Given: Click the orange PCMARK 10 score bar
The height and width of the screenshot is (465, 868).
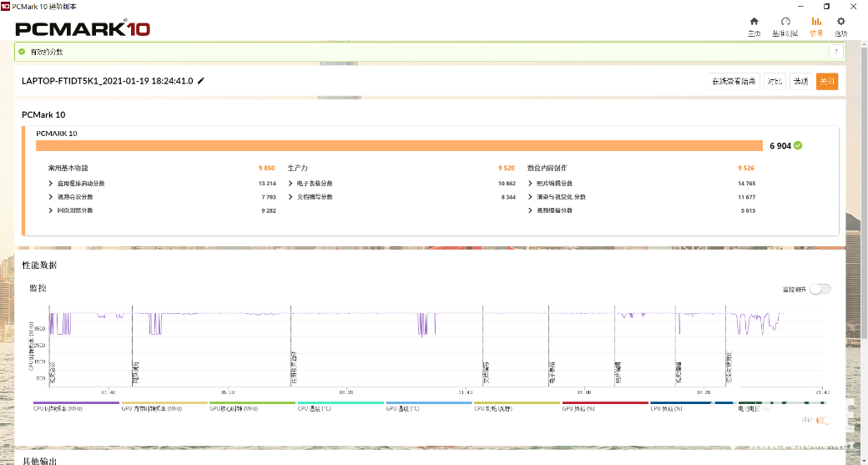Looking at the screenshot, I should [400, 145].
